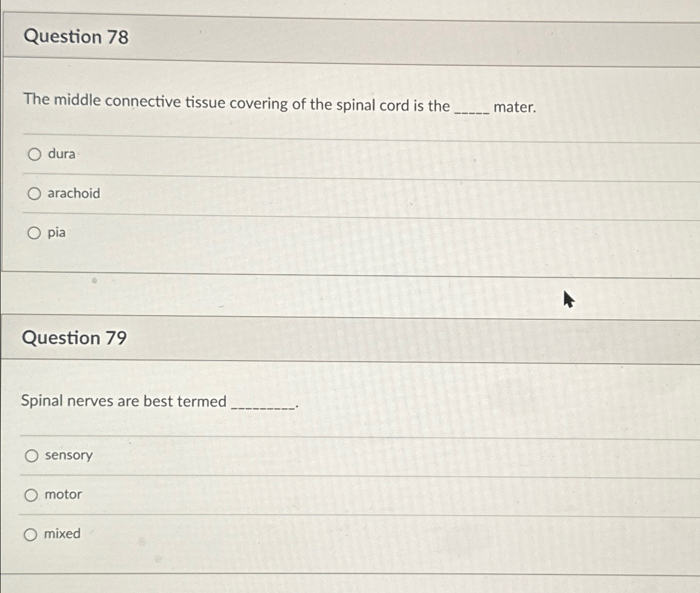The height and width of the screenshot is (593, 700).
Task: Click the sensory option label text
Action: 68,455
